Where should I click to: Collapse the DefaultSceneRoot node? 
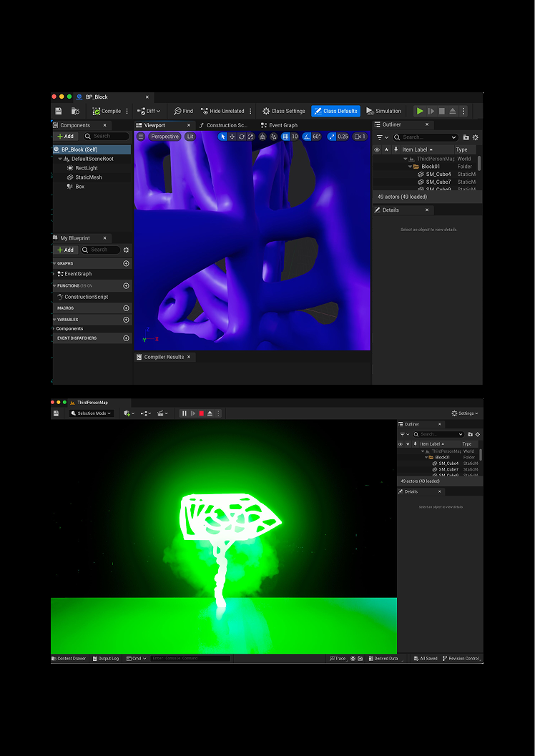coord(60,159)
